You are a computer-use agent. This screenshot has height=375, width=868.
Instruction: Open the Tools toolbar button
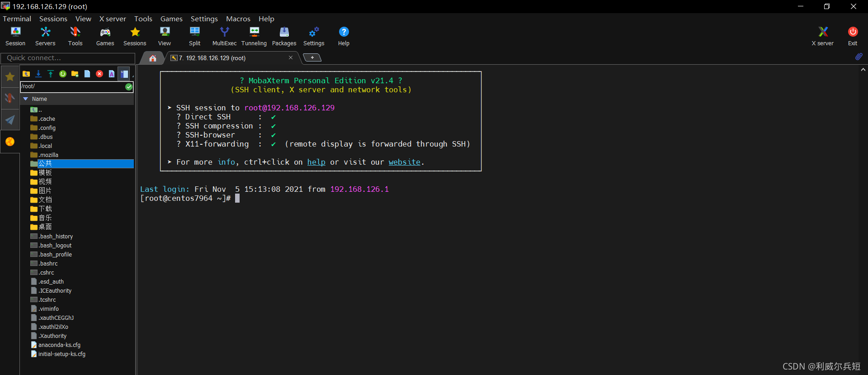(x=75, y=36)
